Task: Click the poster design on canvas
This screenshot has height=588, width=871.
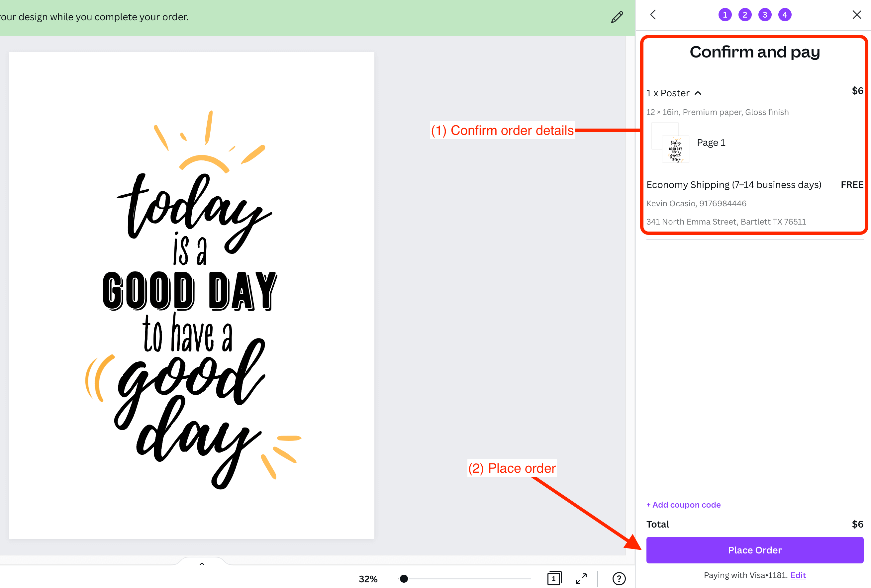Action: 192,295
